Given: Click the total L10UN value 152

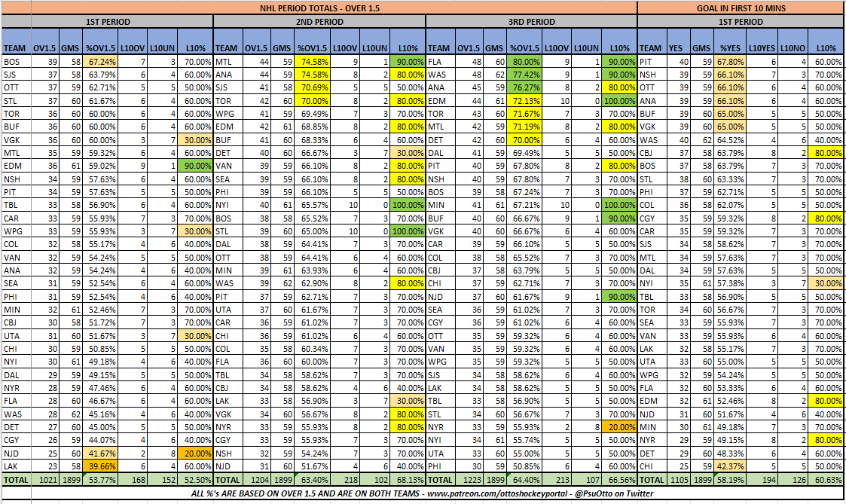Looking at the screenshot, I should (162, 480).
